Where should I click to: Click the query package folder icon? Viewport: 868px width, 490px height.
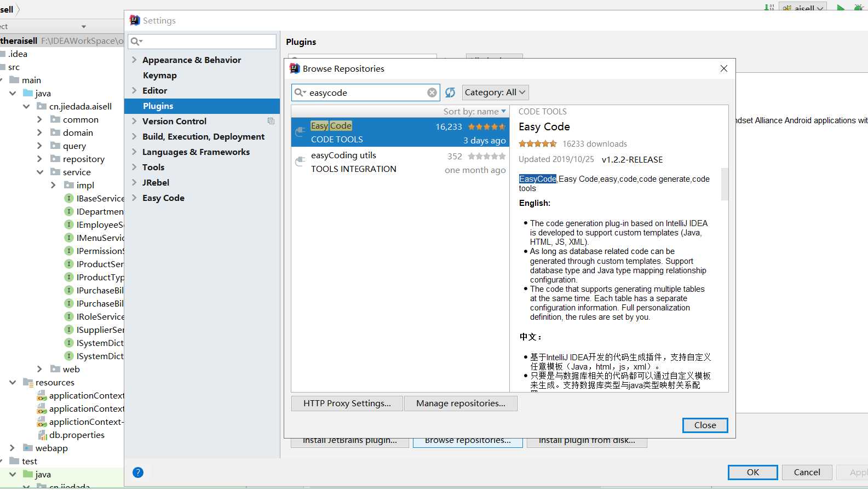(x=55, y=146)
